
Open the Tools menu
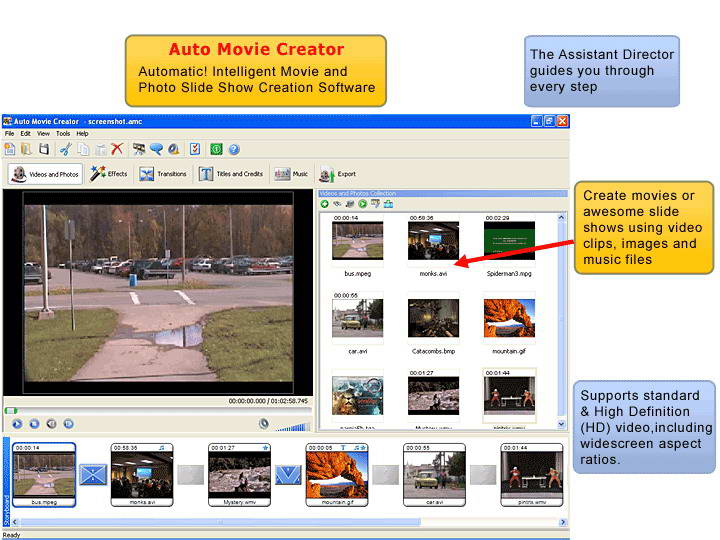point(63,134)
